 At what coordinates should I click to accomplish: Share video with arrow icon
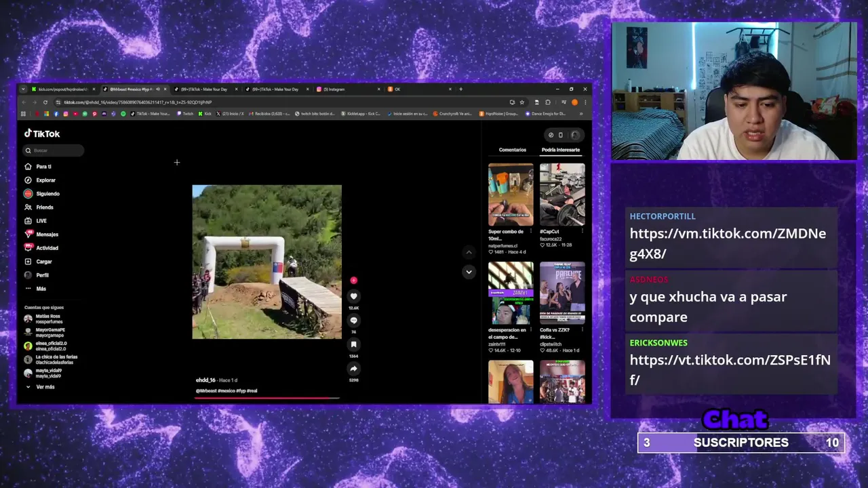coord(353,369)
